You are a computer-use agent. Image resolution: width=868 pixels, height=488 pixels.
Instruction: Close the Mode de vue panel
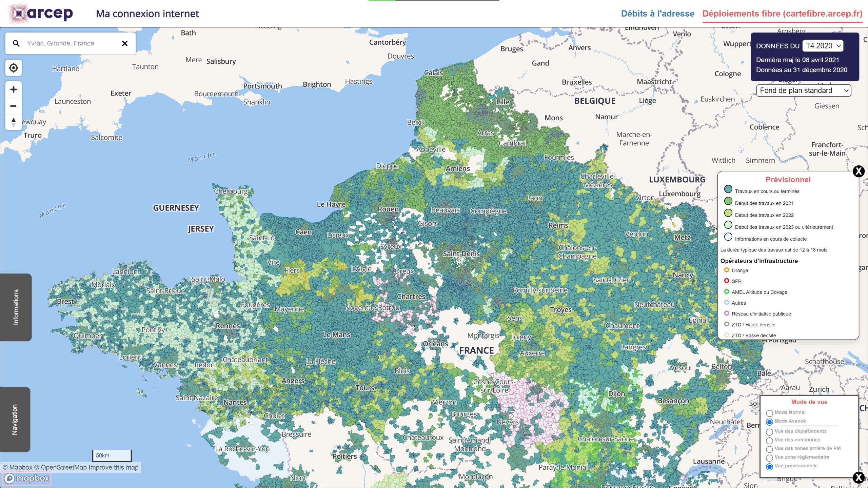859,477
